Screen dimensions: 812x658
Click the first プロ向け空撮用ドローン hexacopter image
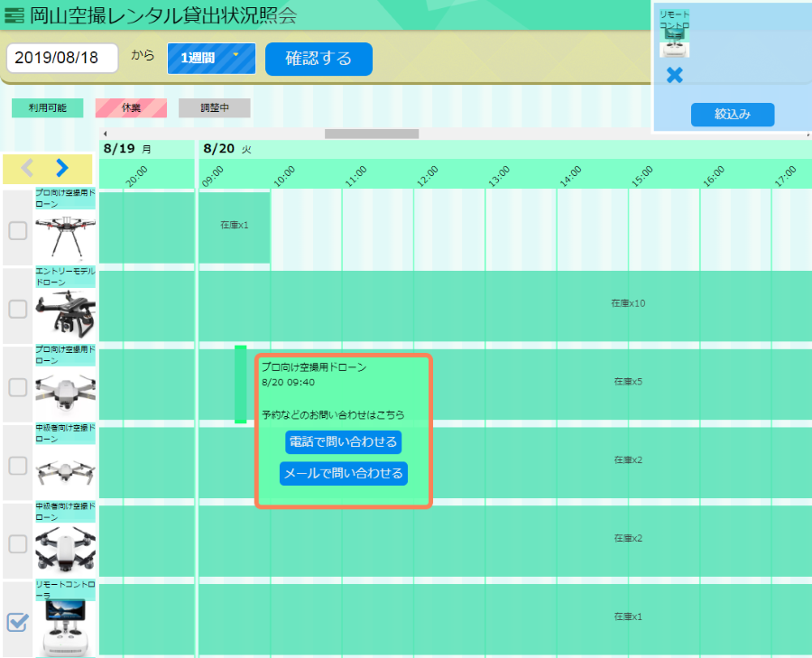(65, 231)
